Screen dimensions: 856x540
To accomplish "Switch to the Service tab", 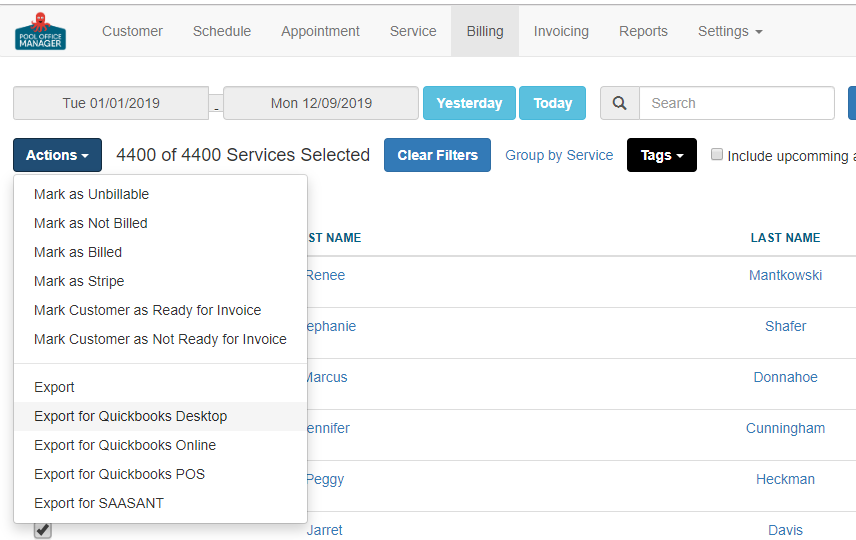I will click(x=413, y=31).
